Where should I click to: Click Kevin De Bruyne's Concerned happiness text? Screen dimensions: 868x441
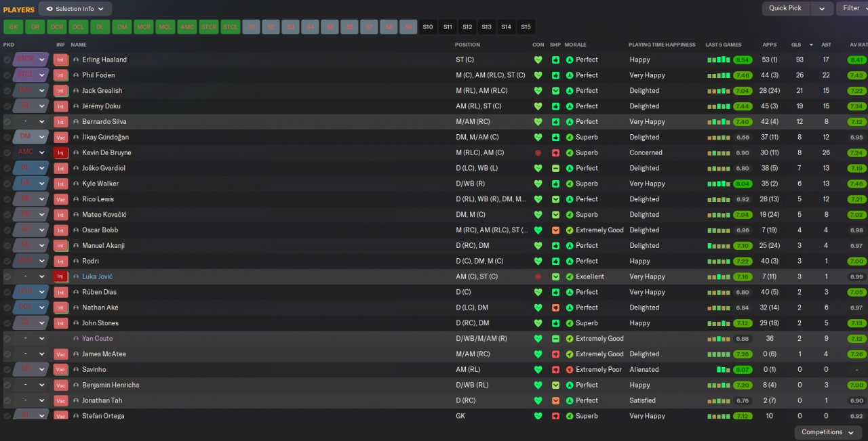pos(646,152)
